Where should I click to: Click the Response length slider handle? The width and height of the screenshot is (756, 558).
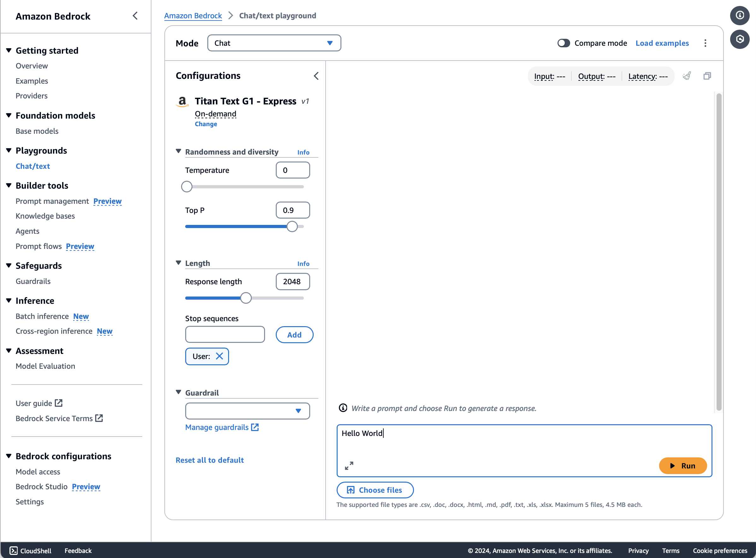coord(246,298)
